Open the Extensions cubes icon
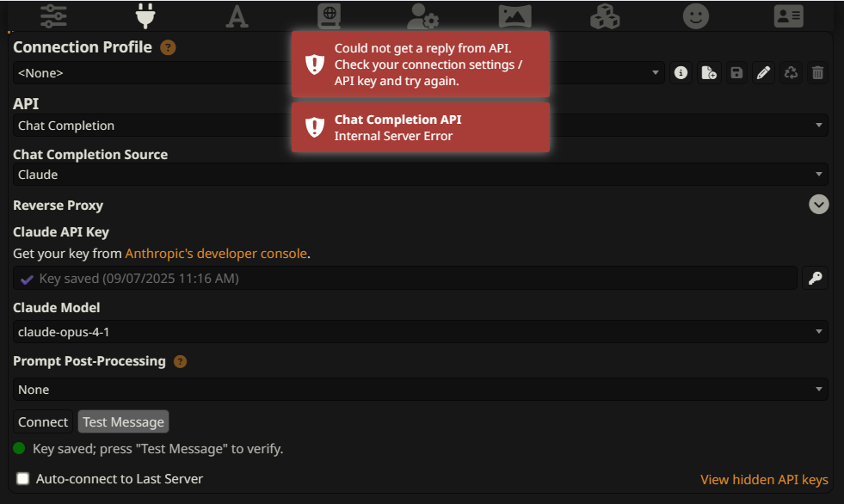Screen dimensions: 844x504 (605, 16)
